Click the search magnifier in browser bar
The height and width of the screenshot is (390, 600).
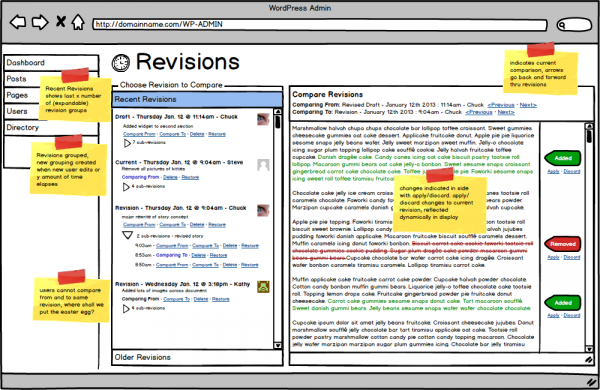tap(562, 25)
